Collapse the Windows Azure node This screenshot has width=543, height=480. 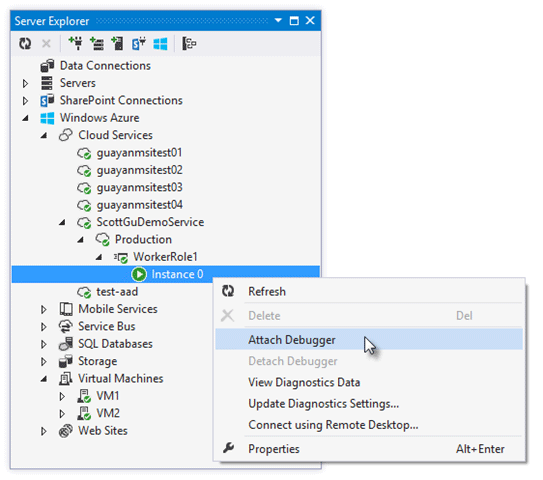click(25, 118)
